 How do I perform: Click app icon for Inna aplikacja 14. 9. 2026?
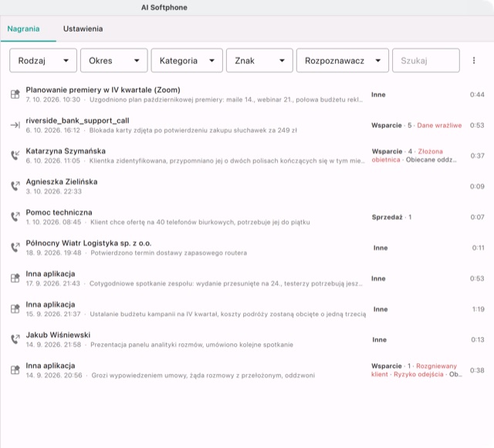[x=15, y=370]
